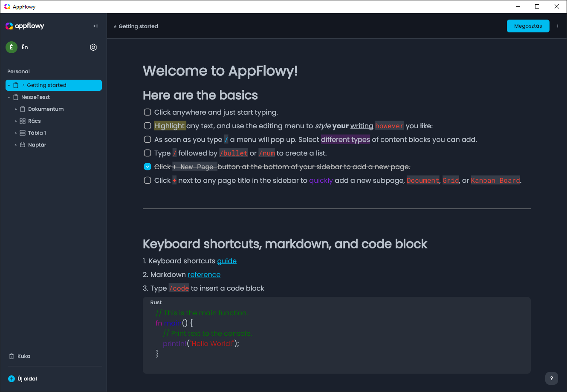Open the Rust language selector in code block
Image resolution: width=567 pixels, height=392 pixels.
(x=156, y=303)
